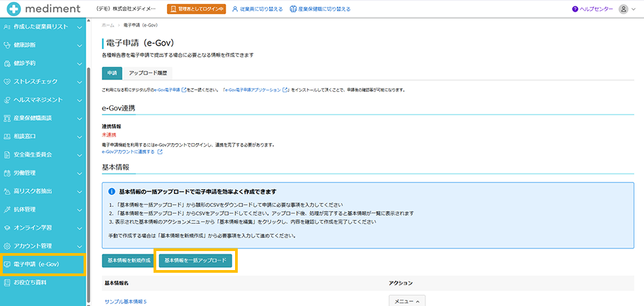The height and width of the screenshot is (306, 644).
Task: Click e-Gov電子申請アプリケーション link
Action: click(x=253, y=90)
